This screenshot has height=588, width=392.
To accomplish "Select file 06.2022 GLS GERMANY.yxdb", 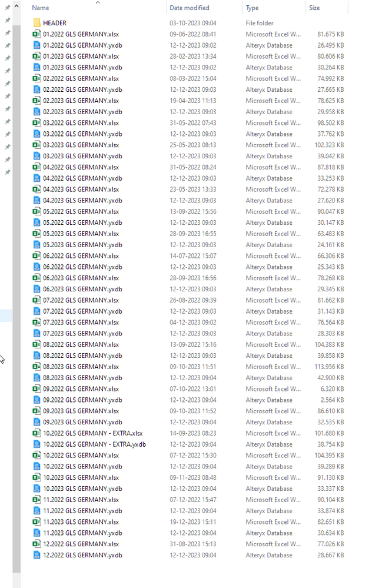I will click(82, 267).
